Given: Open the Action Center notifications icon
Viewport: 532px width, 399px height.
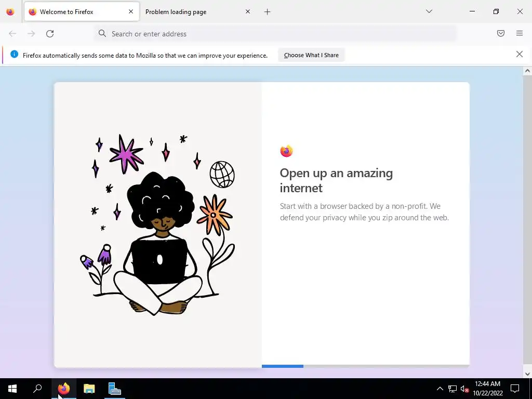Looking at the screenshot, I should [x=515, y=389].
